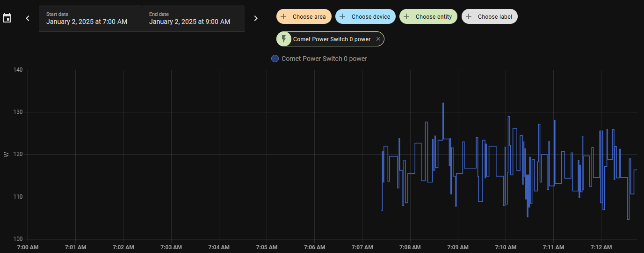
Task: Click the 7:10 AM label on the time axis
Action: (x=506, y=247)
